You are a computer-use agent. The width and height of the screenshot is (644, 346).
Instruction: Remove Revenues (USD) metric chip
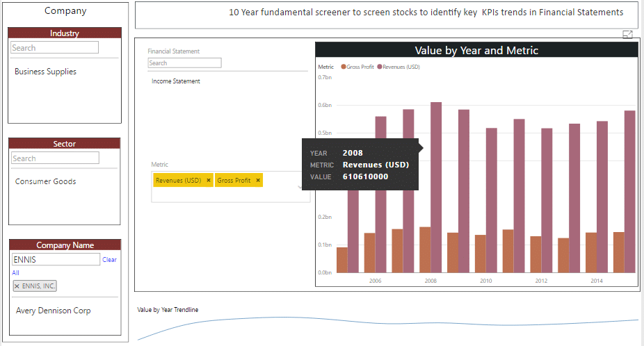click(x=209, y=180)
